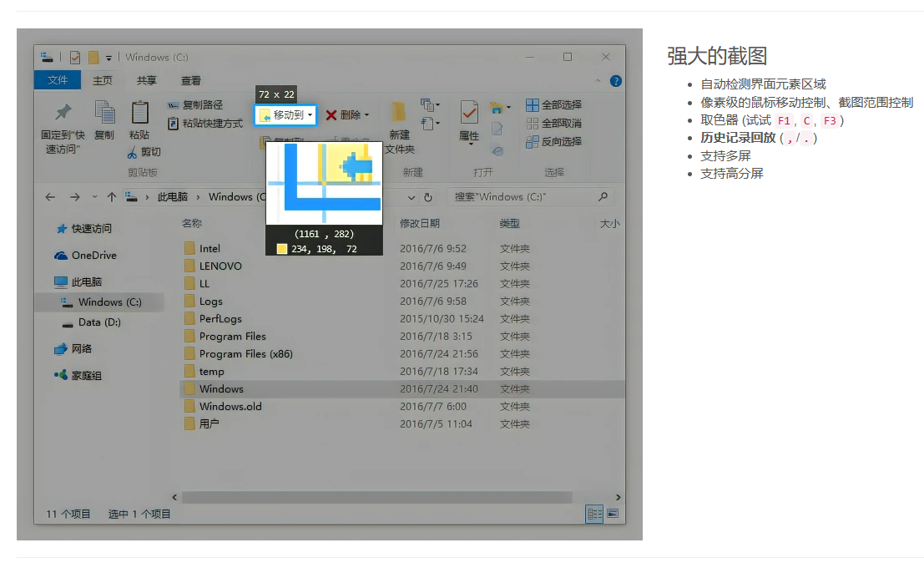Click the Forward navigation arrow
Image resolution: width=924 pixels, height=563 pixels.
75,197
